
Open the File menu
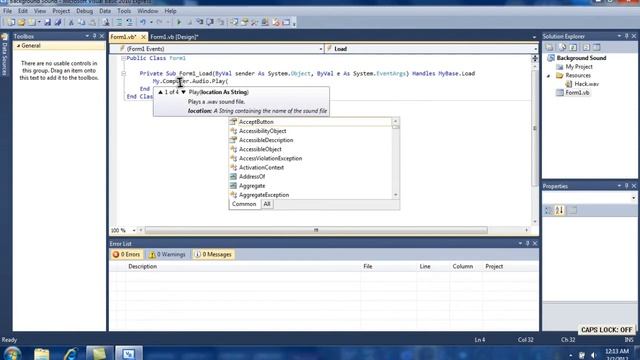[x=7, y=11]
